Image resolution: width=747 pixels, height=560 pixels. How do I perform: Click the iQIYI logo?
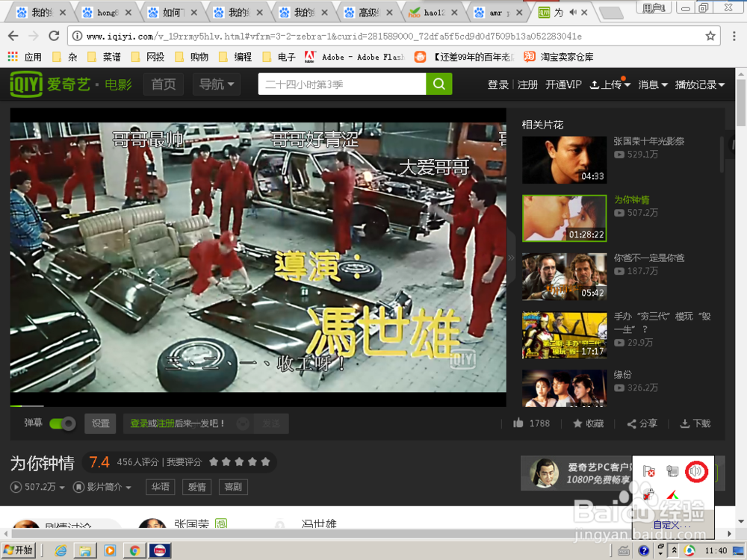27,84
